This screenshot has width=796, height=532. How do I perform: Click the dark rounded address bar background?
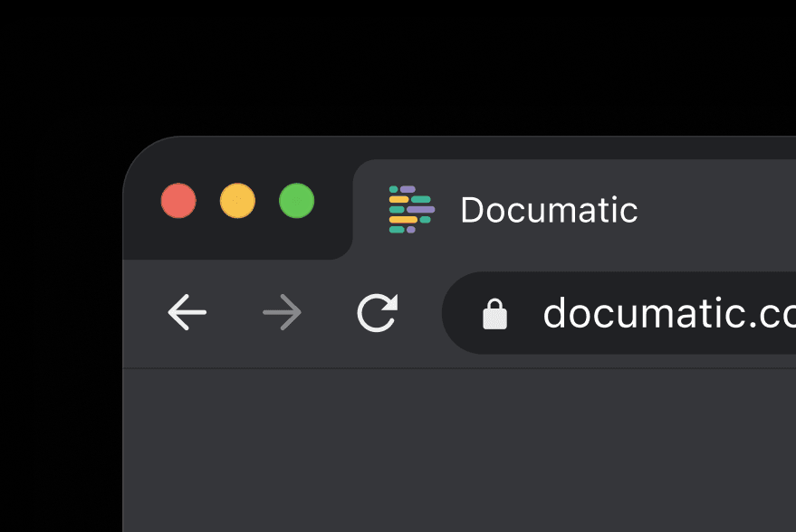pyautogui.click(x=619, y=313)
